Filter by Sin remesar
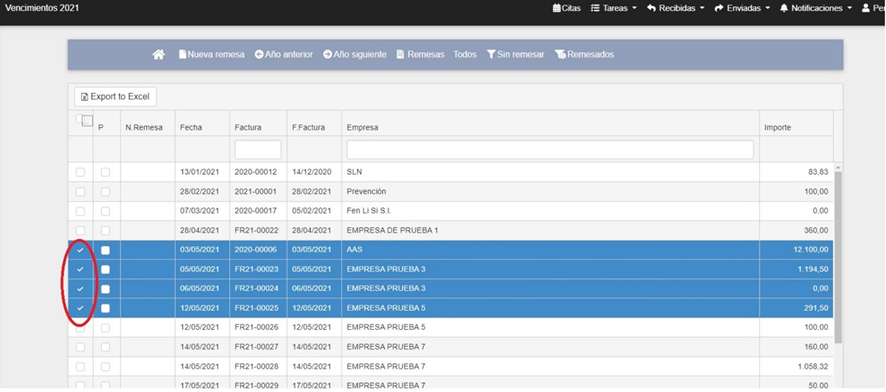 (x=515, y=55)
